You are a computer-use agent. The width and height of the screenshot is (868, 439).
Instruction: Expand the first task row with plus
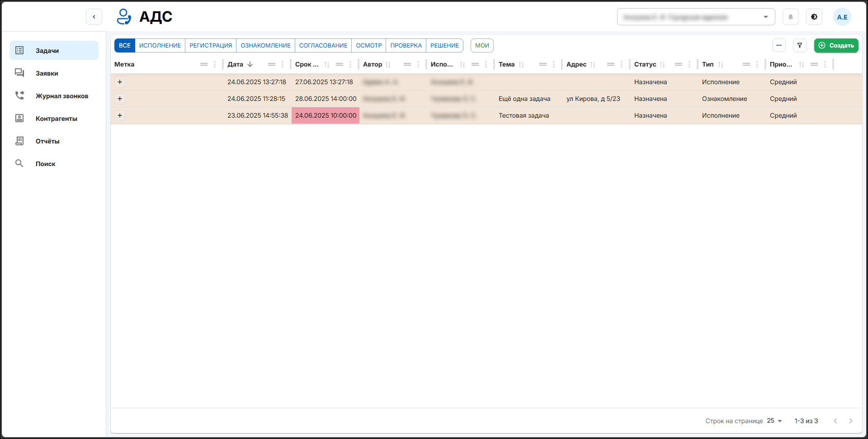pos(120,82)
